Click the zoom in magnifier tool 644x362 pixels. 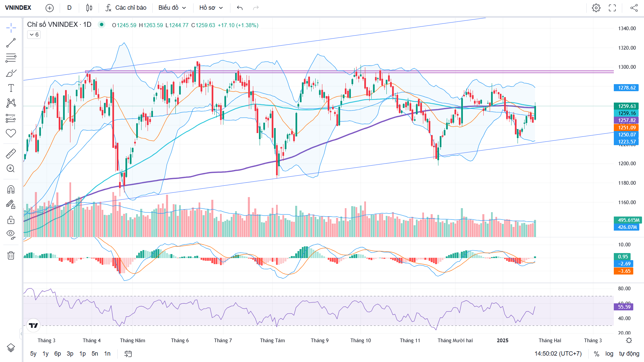pyautogui.click(x=11, y=169)
